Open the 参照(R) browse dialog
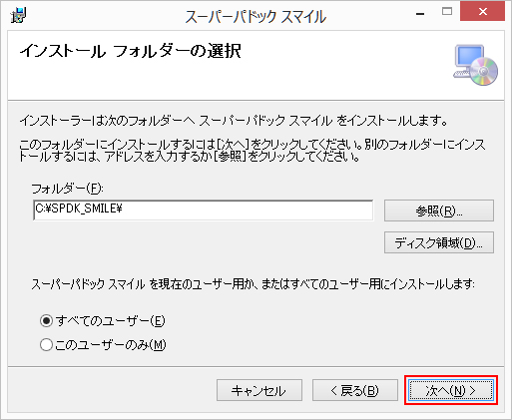Screen dimensions: 512x420 click(x=439, y=210)
